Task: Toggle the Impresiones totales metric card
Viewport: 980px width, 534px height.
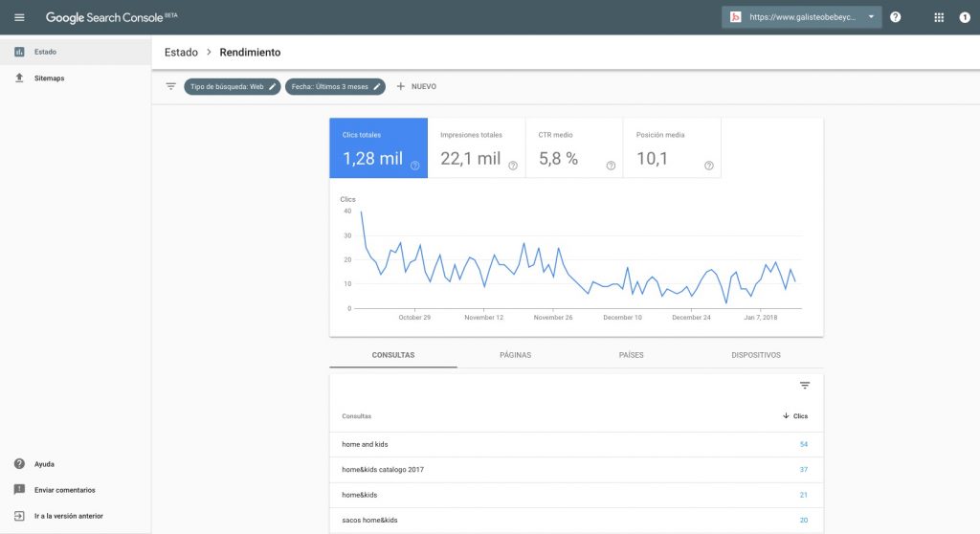Action: 476,148
